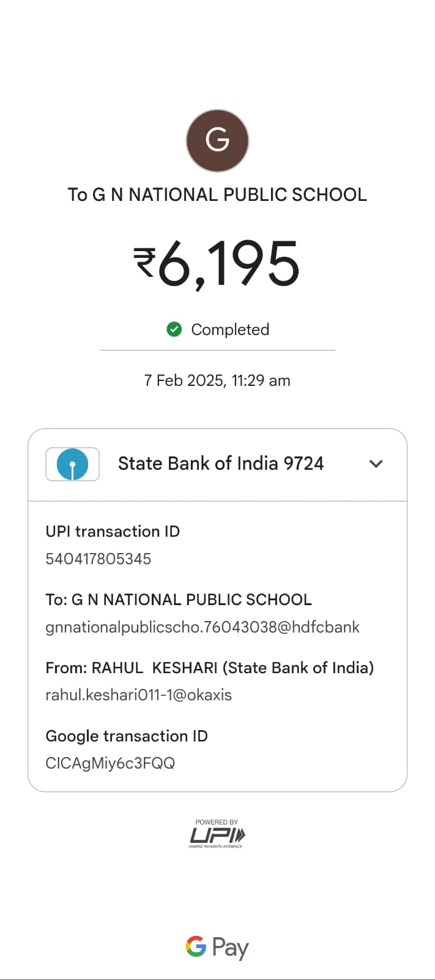This screenshot has height=980, width=435.
Task: Click the "Google transaction ID" label
Action: pyautogui.click(x=127, y=736)
